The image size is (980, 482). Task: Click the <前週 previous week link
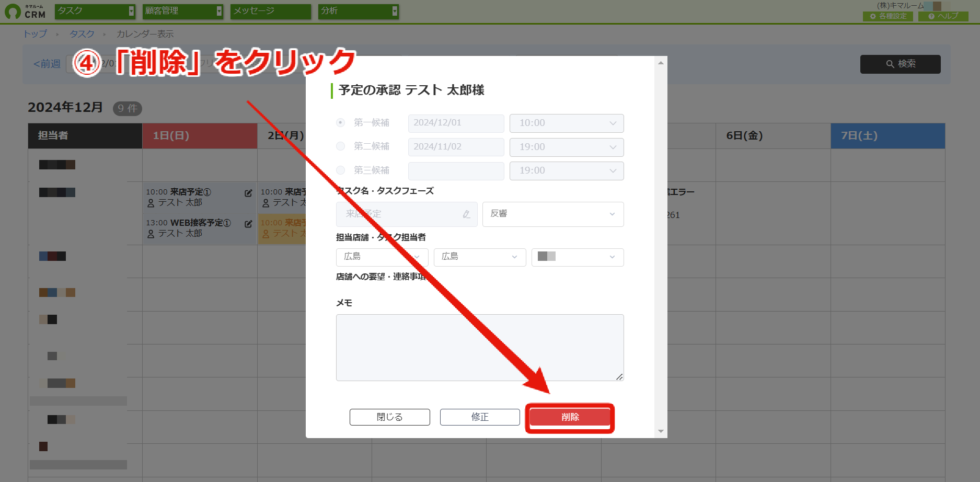click(x=47, y=64)
